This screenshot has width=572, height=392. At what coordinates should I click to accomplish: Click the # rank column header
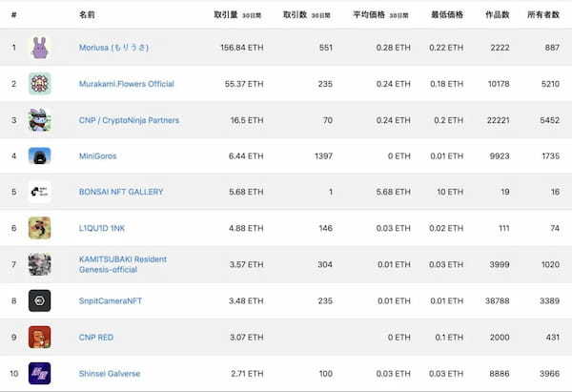click(14, 15)
